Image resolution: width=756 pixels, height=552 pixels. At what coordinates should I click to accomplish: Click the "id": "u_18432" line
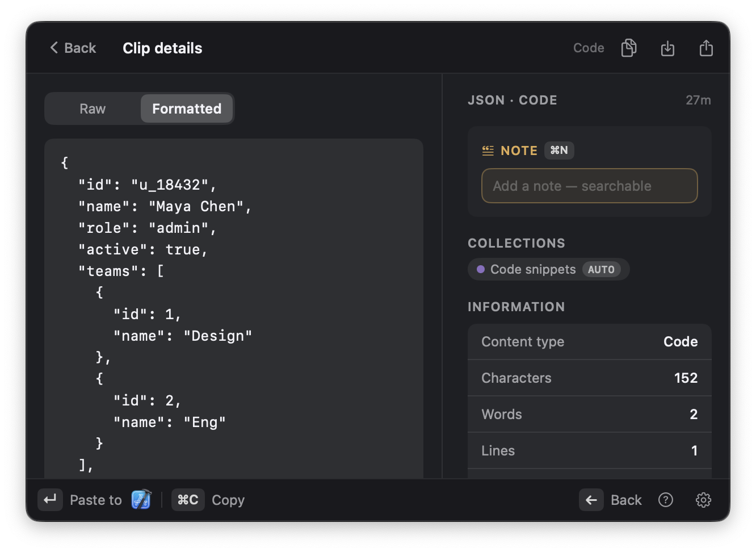pyautogui.click(x=148, y=185)
